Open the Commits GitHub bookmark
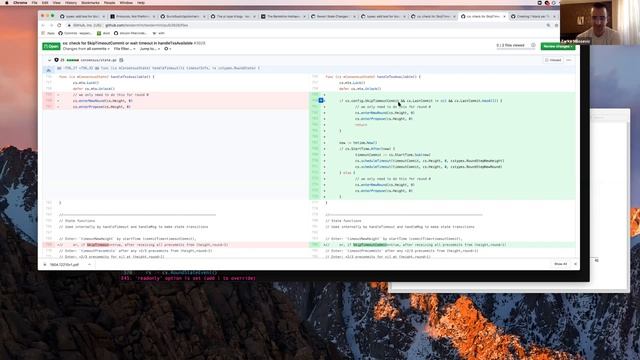640x360 pixels. click(x=75, y=33)
